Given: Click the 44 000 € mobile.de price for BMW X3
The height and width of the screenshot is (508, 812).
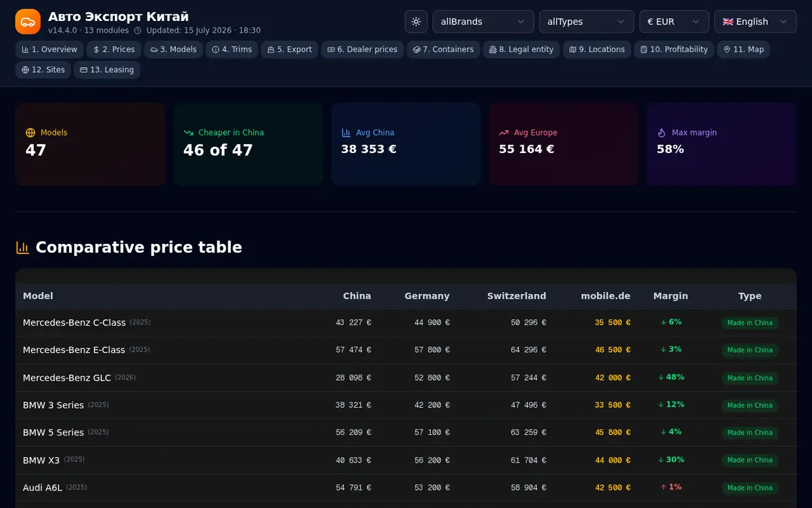Looking at the screenshot, I should coord(613,461).
